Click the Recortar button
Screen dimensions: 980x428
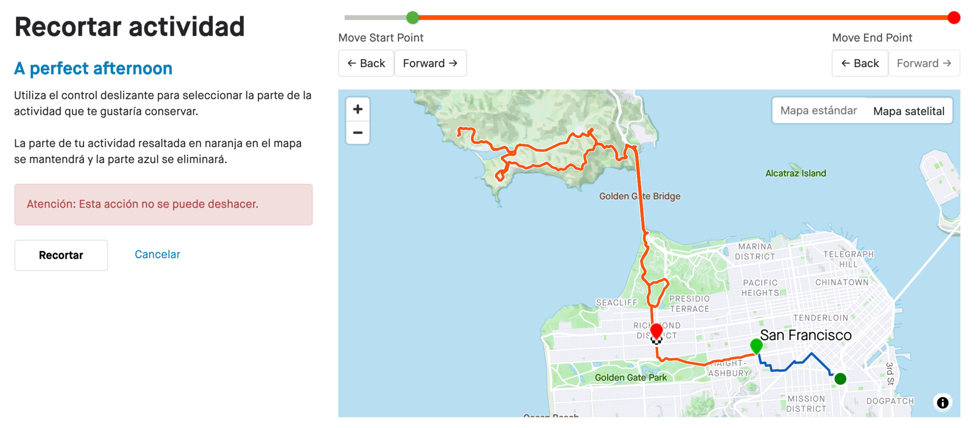pyautogui.click(x=61, y=255)
